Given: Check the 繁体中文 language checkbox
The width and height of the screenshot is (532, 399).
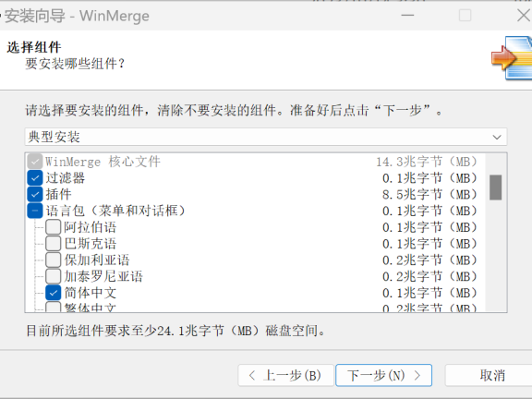Looking at the screenshot, I should 54,307.
